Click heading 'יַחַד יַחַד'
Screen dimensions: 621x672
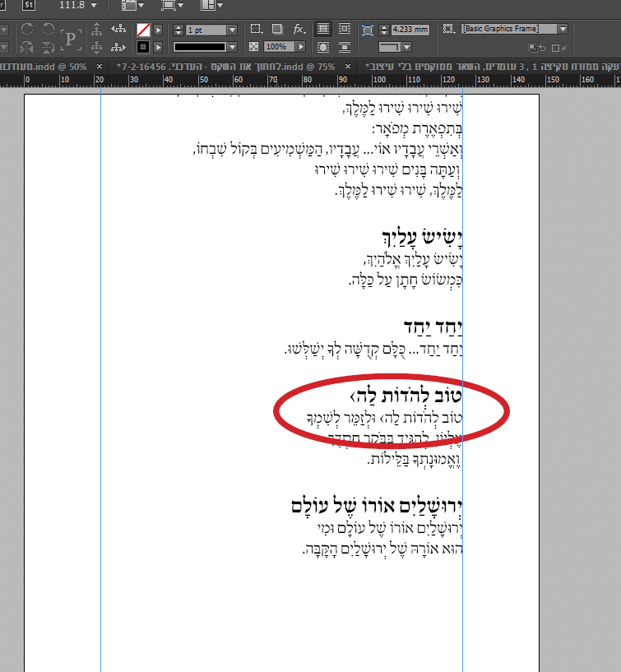click(x=433, y=328)
